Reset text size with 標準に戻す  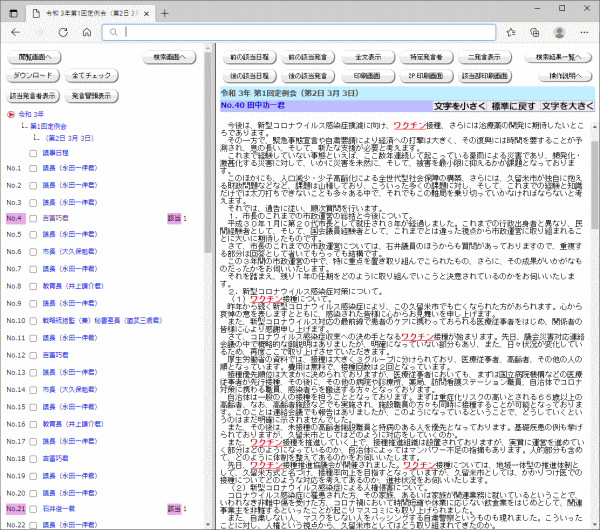[513, 106]
